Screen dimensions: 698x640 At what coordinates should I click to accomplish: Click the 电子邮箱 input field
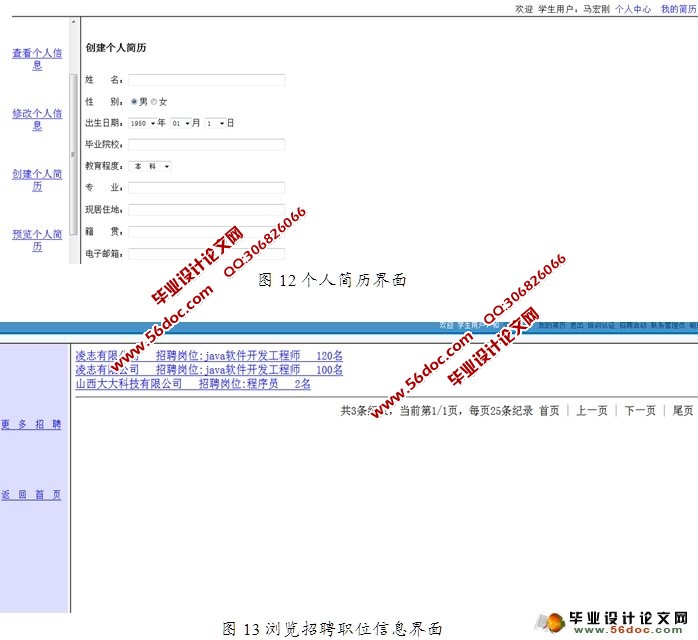(207, 254)
